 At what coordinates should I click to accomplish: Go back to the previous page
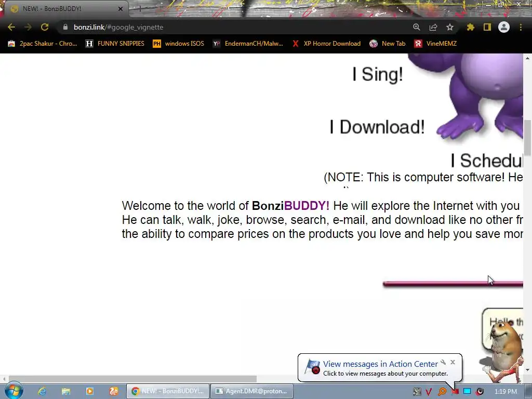(11, 27)
